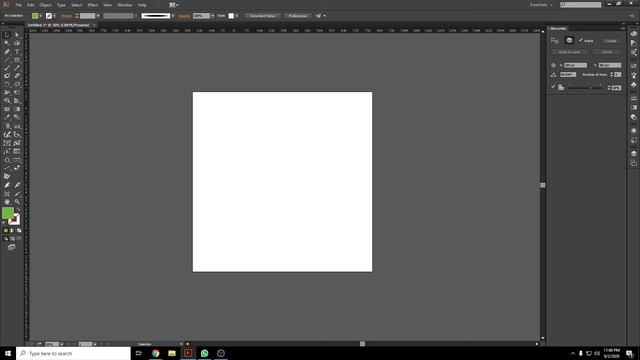
Task: Click the green fill swatch in toolbox
Action: click(7, 213)
